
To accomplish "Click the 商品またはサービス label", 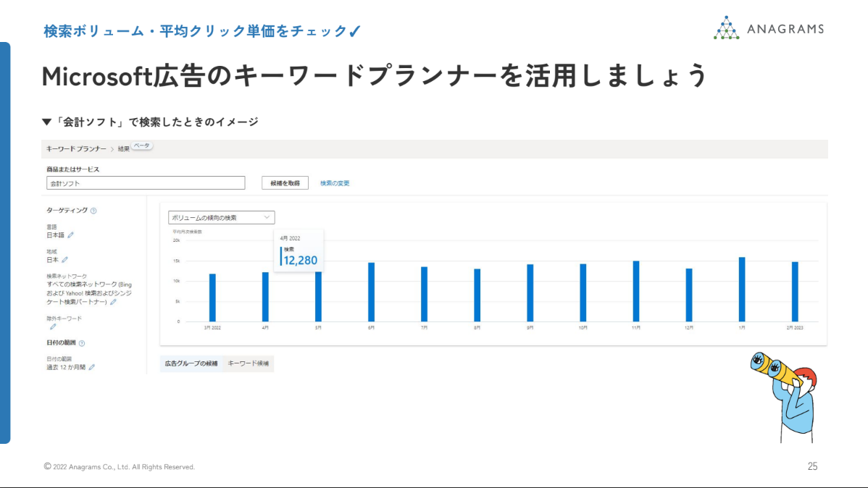I will point(73,169).
